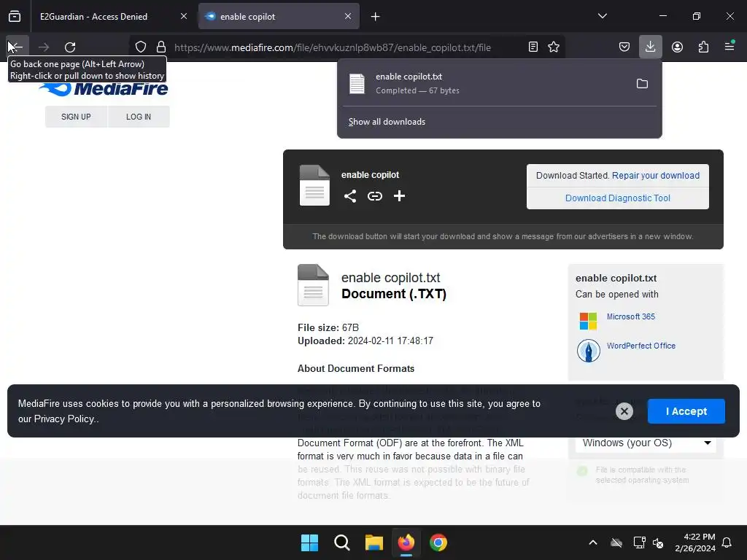Close the E2Guardian tab
The width and height of the screenshot is (747, 560).
click(x=184, y=16)
